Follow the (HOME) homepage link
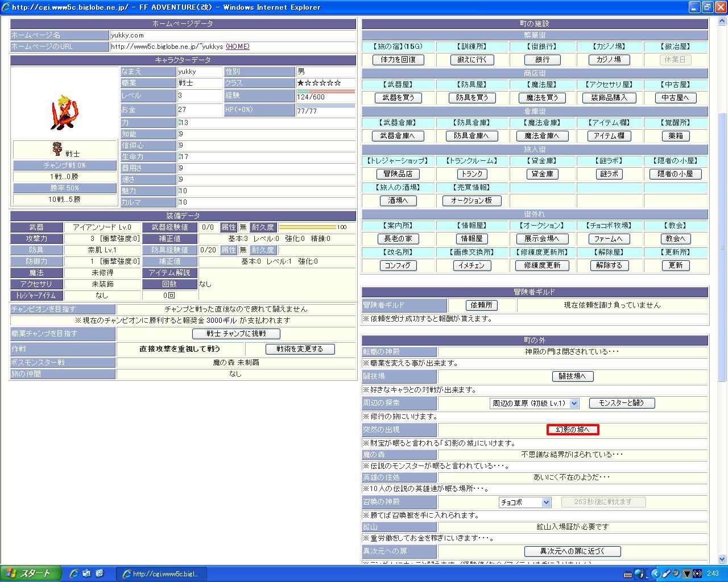This screenshot has width=728, height=582. click(x=238, y=47)
